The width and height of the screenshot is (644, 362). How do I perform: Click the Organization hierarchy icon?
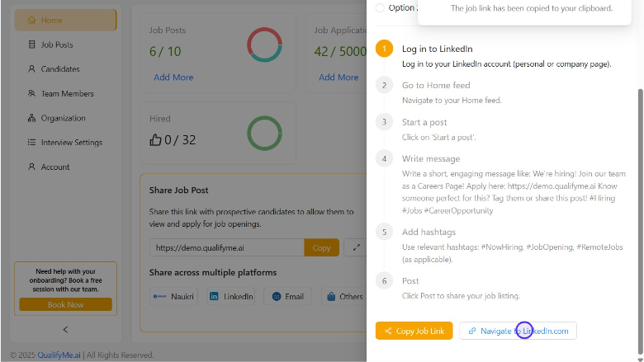pyautogui.click(x=32, y=118)
